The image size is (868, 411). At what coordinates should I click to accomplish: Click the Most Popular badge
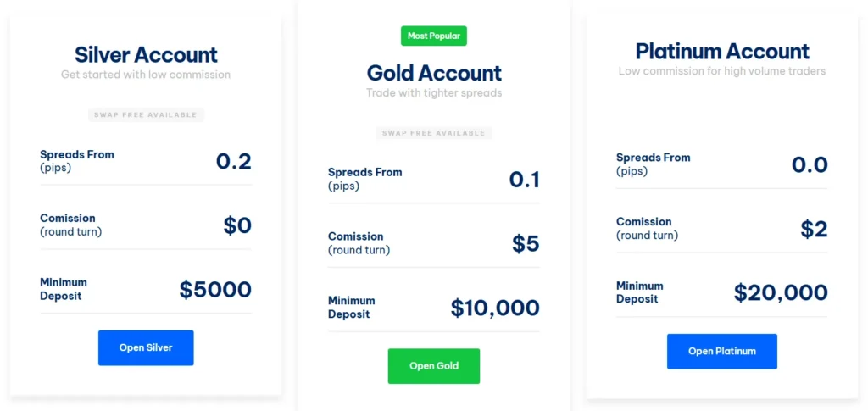pos(433,36)
